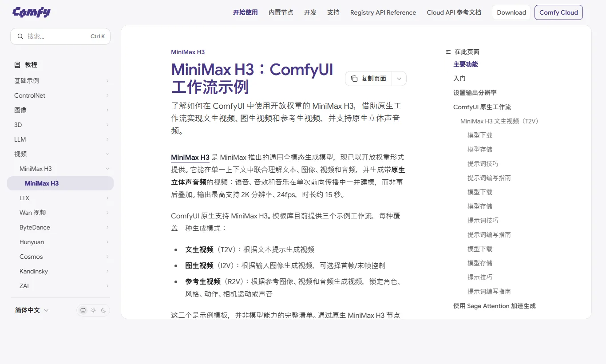Click the 在此页面 list icon
This screenshot has width=606, height=364.
pos(448,52)
